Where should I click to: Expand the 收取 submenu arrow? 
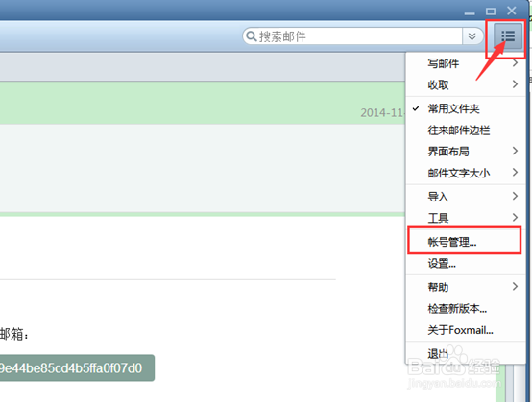(515, 84)
